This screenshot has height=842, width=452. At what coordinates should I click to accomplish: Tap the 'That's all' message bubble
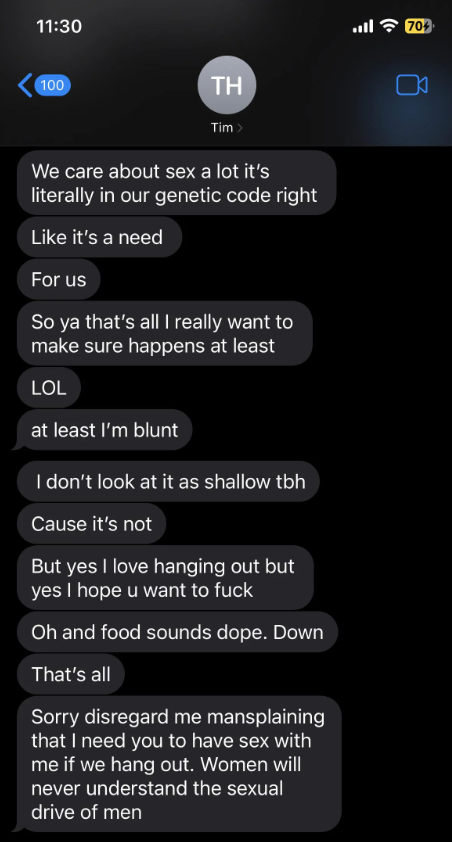point(71,674)
